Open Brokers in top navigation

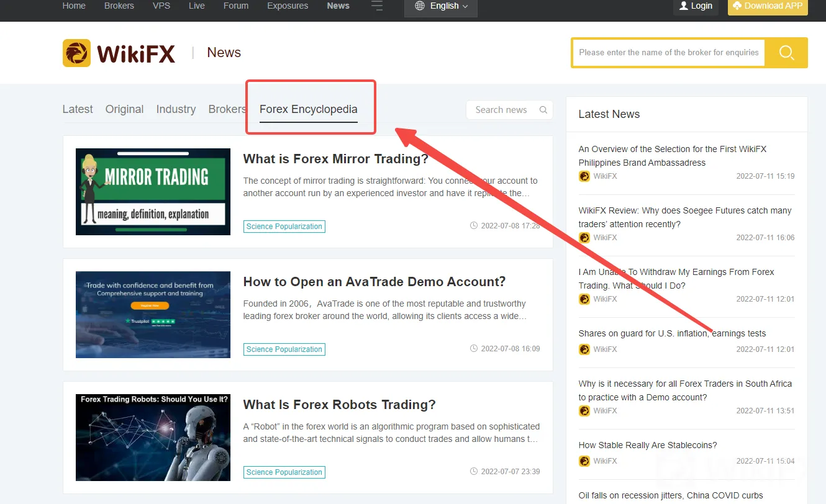119,6
